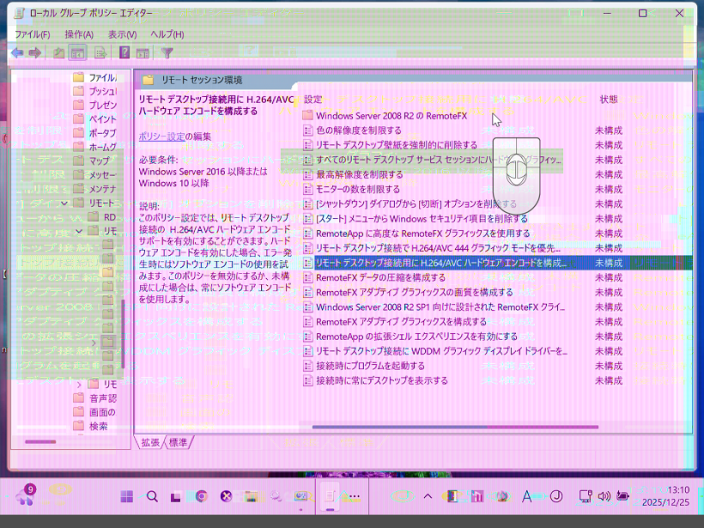Click the export list toolbar icon
Image resolution: width=704 pixels, height=528 pixels.
tap(100, 52)
